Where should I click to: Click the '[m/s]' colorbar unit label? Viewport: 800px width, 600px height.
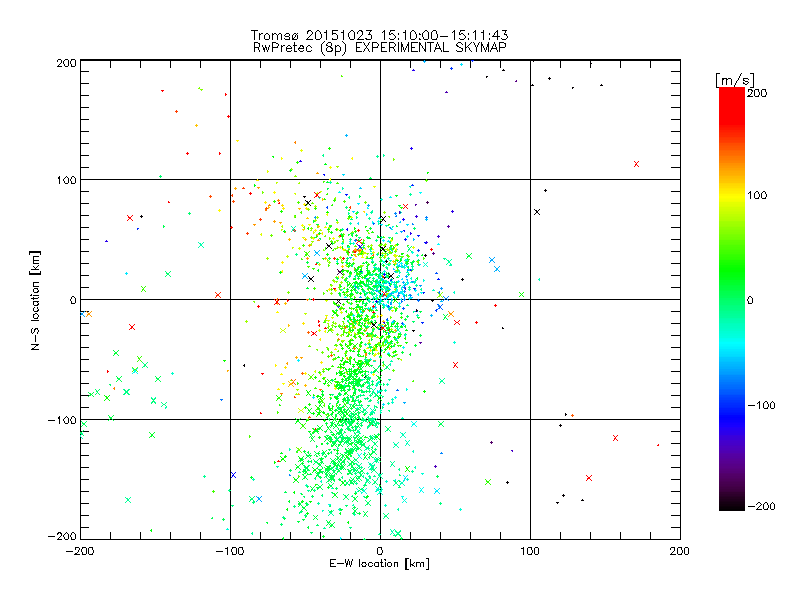point(735,80)
